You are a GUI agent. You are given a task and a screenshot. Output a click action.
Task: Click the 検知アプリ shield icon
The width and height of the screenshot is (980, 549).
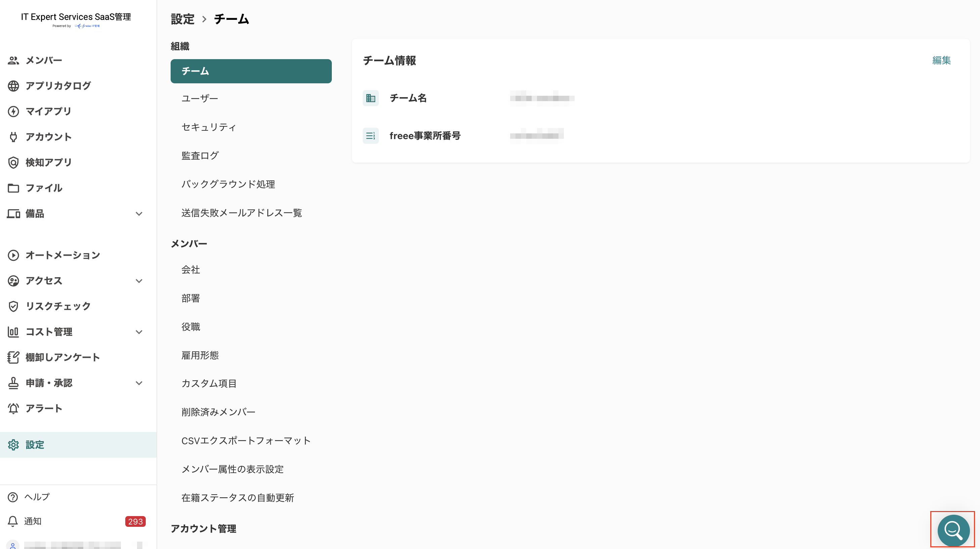coord(13,162)
